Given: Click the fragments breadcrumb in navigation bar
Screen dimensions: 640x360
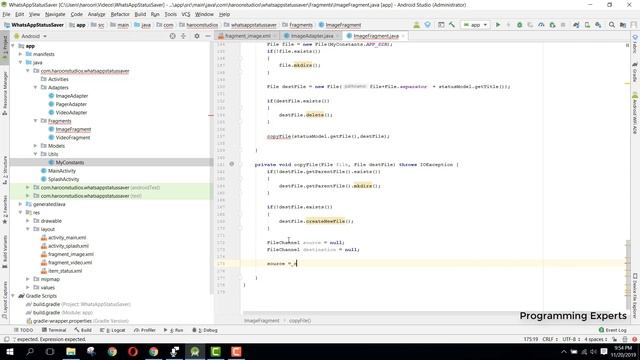Looking at the screenshot, I should pos(298,25).
